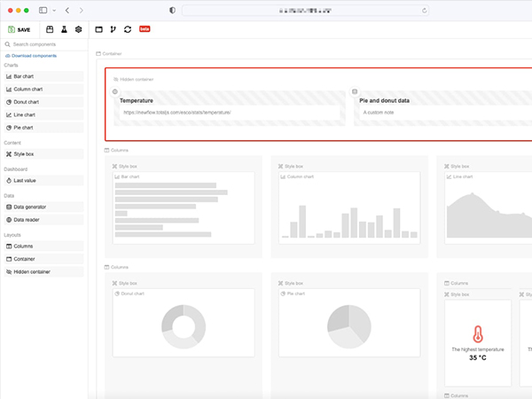Reload page using address bar icon
This screenshot has height=399, width=532.
point(424,11)
